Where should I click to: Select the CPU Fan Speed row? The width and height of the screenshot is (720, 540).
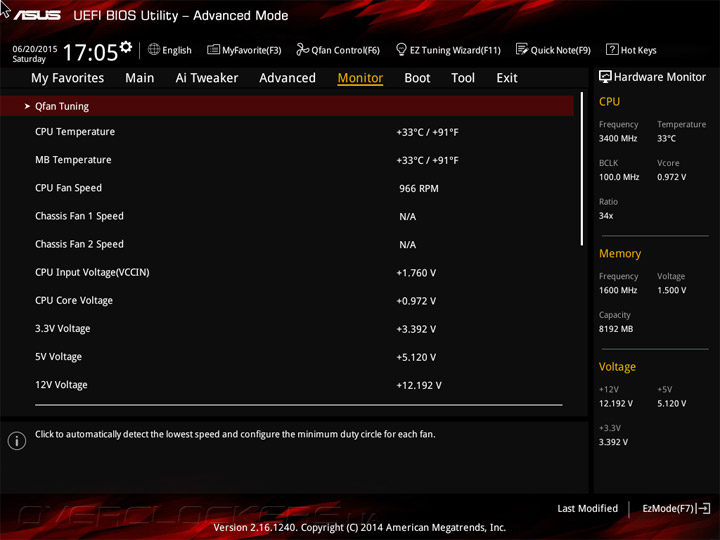pyautogui.click(x=287, y=188)
